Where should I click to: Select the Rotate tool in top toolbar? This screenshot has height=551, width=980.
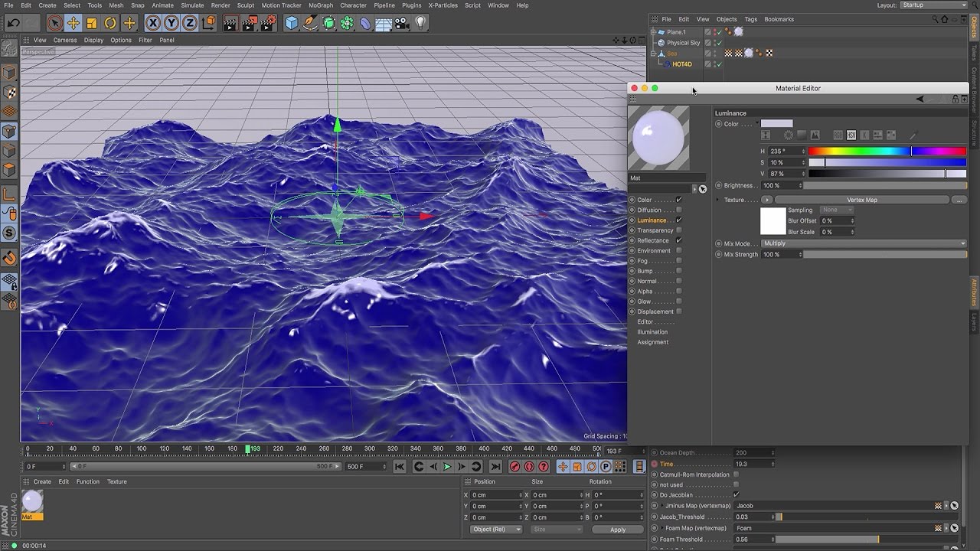click(110, 23)
